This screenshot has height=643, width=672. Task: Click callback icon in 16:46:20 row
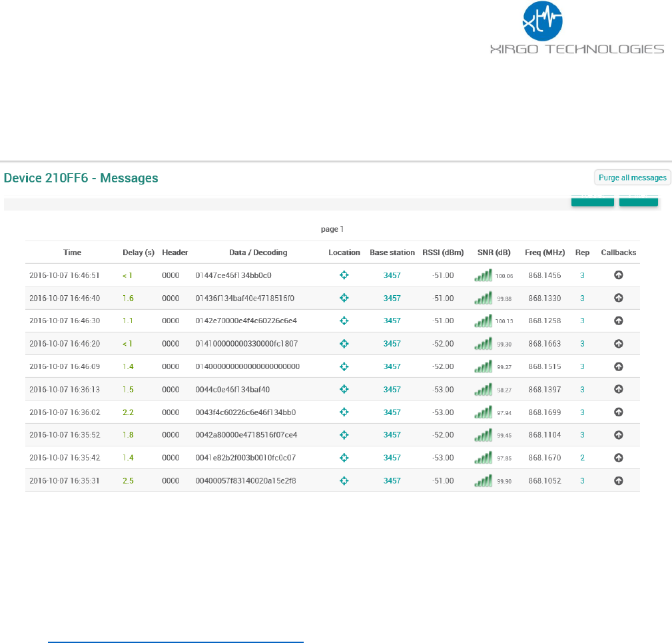[x=618, y=344]
